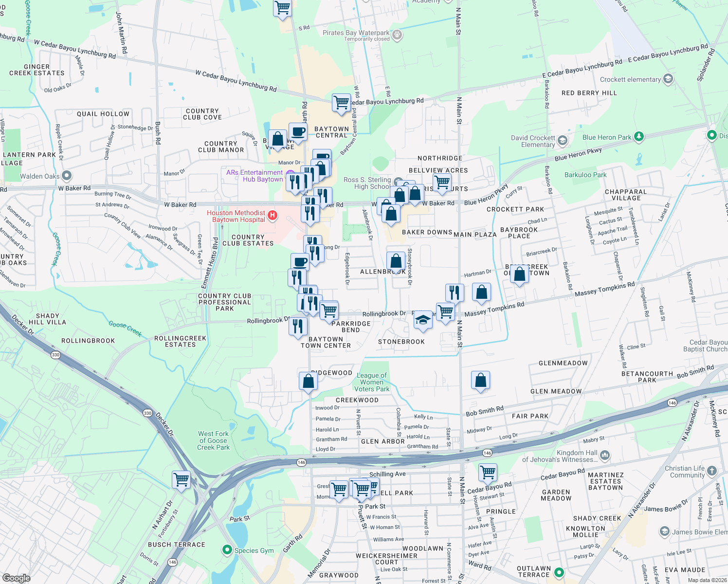Click the Pirates Bay Waterpark marker
Viewport: 728px width, 584px height.
(x=396, y=35)
